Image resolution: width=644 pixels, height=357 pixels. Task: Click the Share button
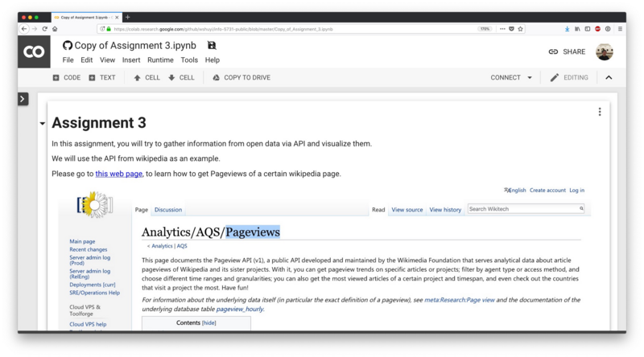point(567,52)
